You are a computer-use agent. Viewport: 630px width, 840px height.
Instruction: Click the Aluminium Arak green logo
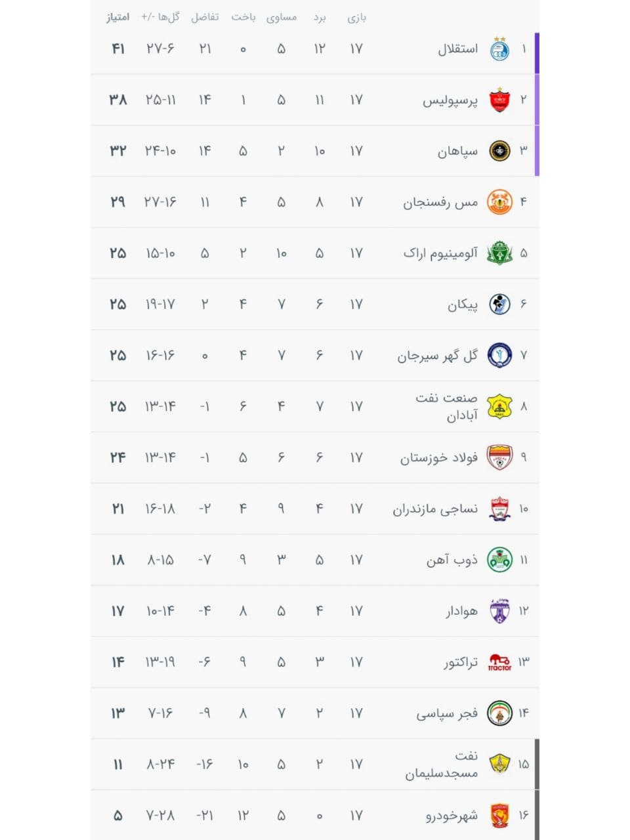[x=500, y=253]
